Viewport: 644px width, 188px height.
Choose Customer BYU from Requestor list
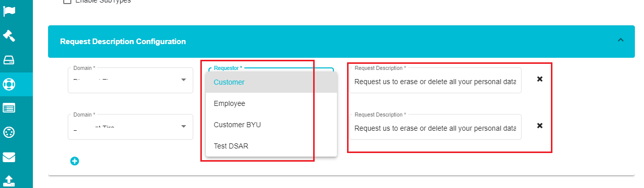click(271, 125)
